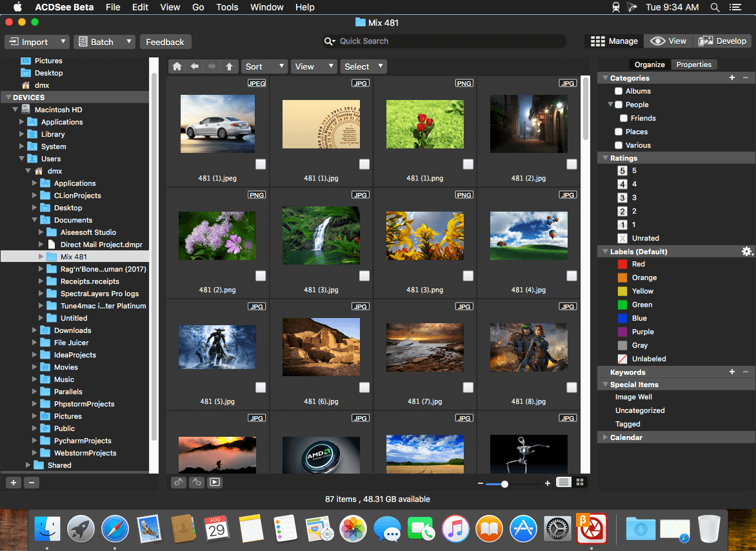Screen dimensions: 756x551
Task: Open Labels settings gear icon
Action: [x=747, y=252]
